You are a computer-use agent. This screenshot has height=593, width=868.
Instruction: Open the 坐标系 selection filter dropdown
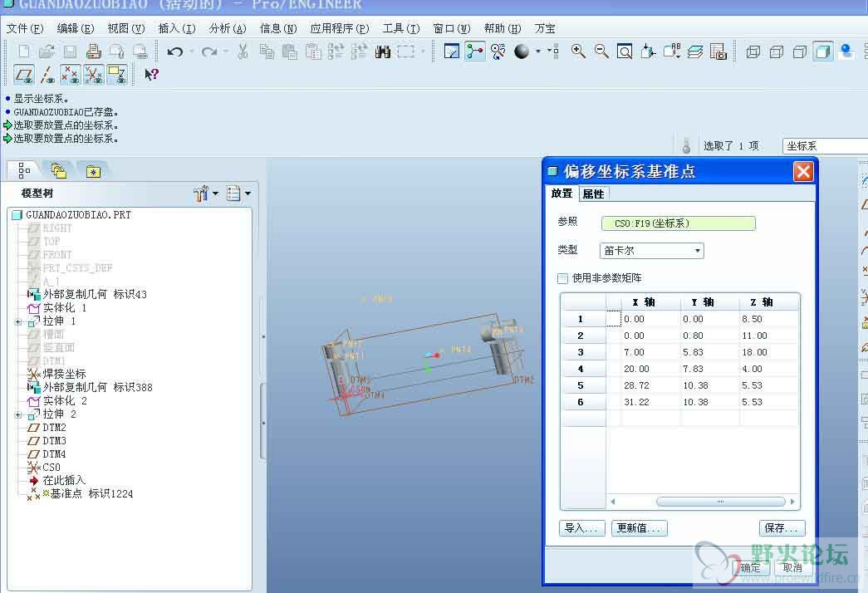pos(825,145)
